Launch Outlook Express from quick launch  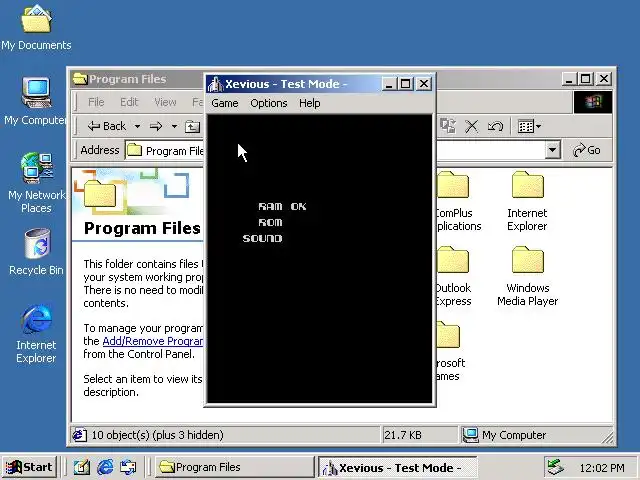click(x=128, y=467)
